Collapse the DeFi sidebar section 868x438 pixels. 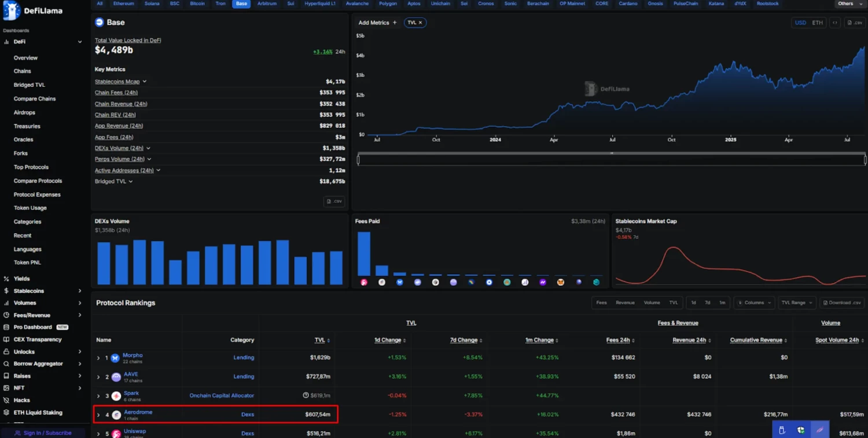click(80, 42)
